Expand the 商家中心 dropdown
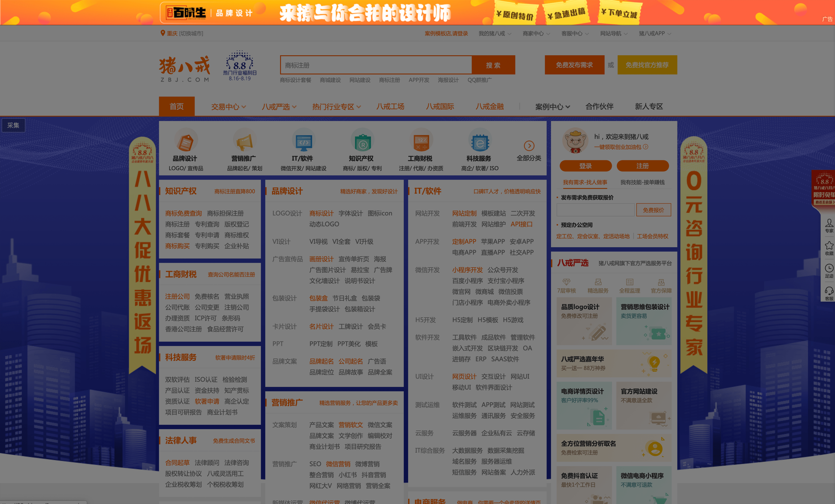835x504 pixels. (x=536, y=34)
